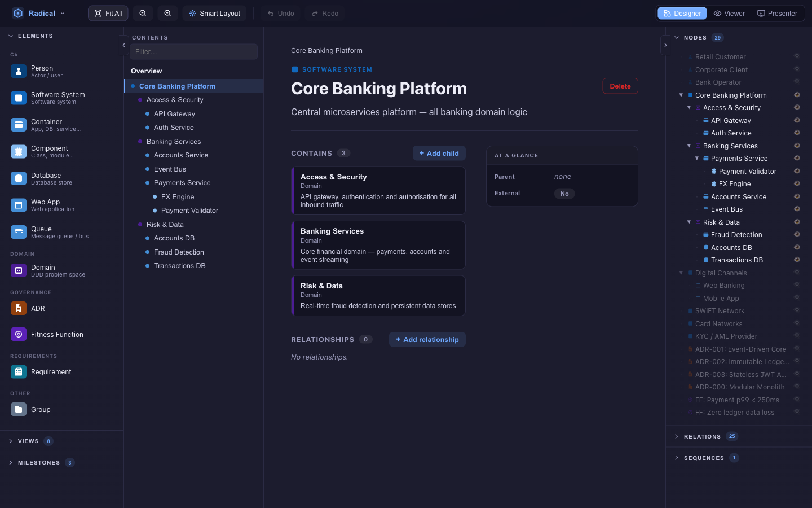Select the Designer mode tab
The width and height of the screenshot is (812, 508).
coord(682,14)
